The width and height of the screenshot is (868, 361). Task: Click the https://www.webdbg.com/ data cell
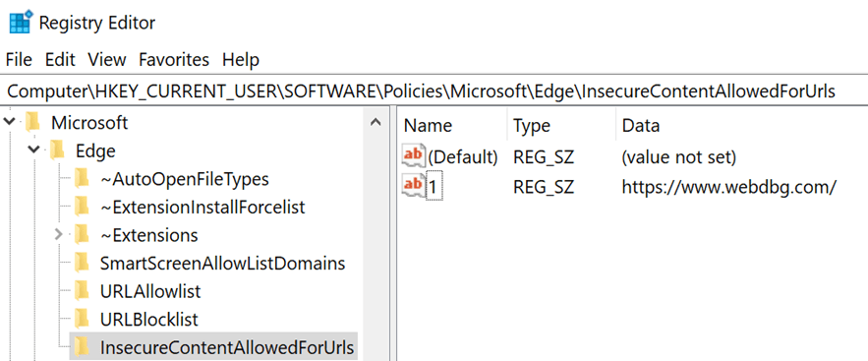tap(728, 187)
